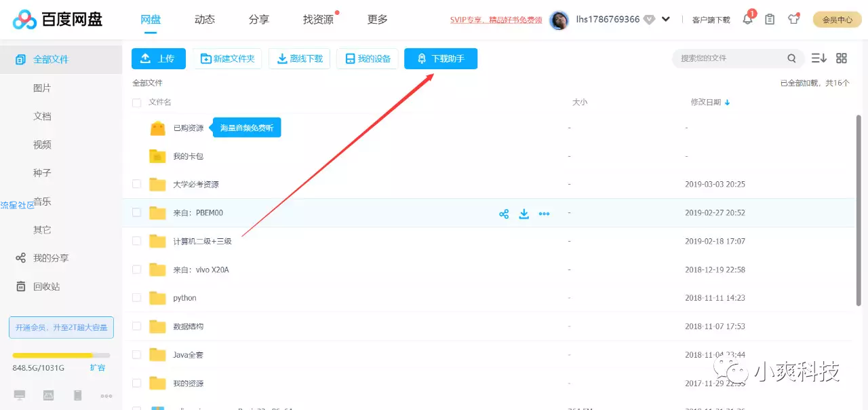Toggle the select-all checkbox beside 文件名
Screen dimensions: 868x410
pyautogui.click(x=137, y=102)
